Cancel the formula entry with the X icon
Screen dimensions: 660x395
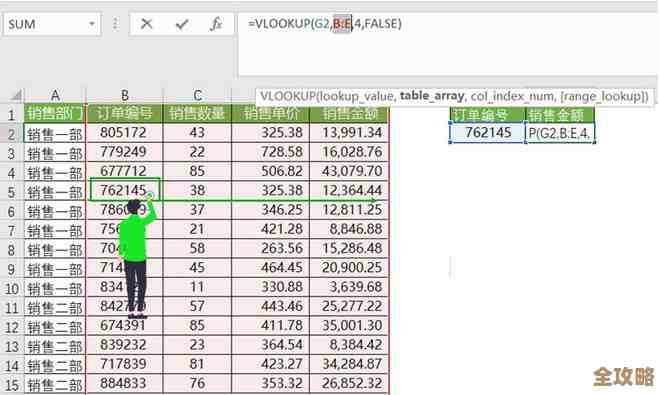pos(146,24)
